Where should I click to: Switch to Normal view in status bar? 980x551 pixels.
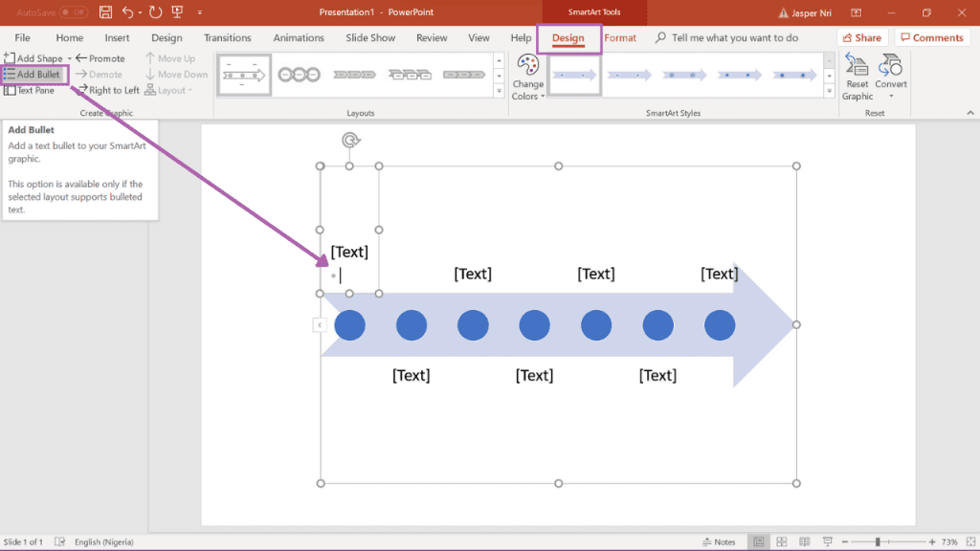click(757, 542)
